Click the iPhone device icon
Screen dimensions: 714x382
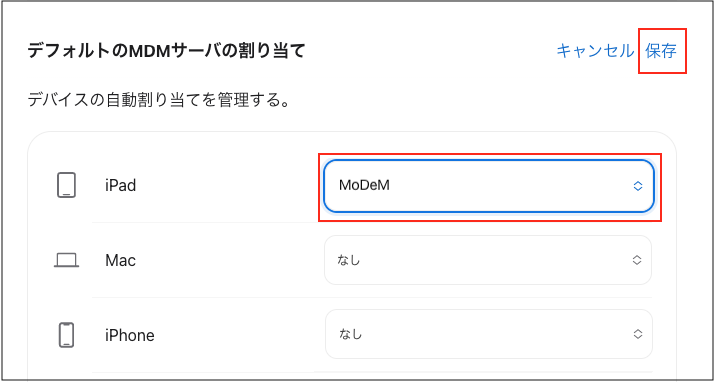pyautogui.click(x=66, y=335)
